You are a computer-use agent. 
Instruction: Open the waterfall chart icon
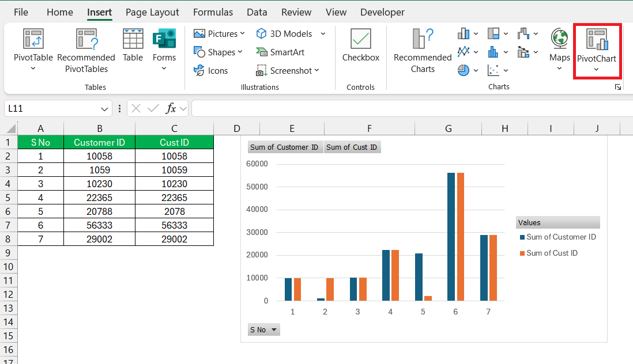click(523, 33)
